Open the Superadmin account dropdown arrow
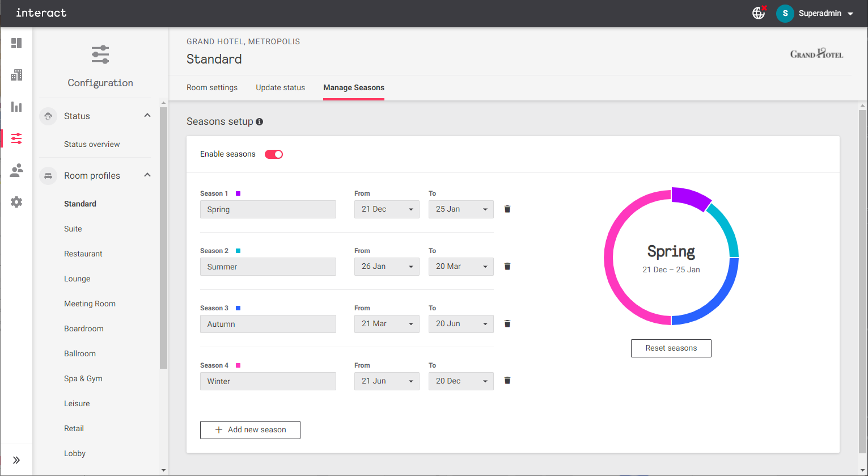This screenshot has width=868, height=476. (850, 14)
